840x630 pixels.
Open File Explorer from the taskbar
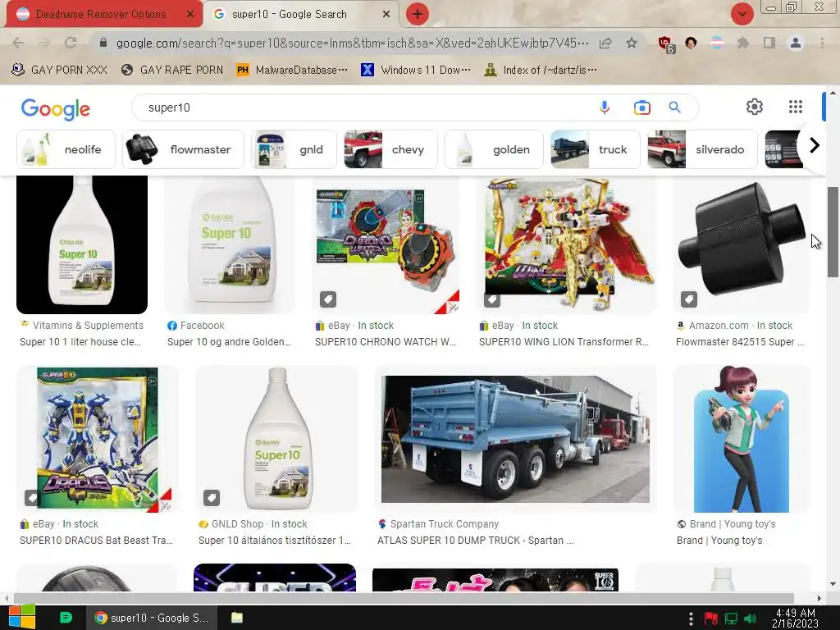pos(237,618)
